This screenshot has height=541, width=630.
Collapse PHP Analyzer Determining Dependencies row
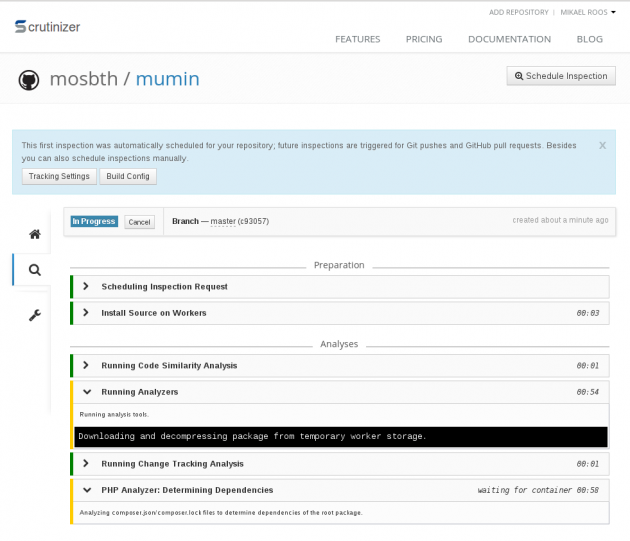(340, 490)
